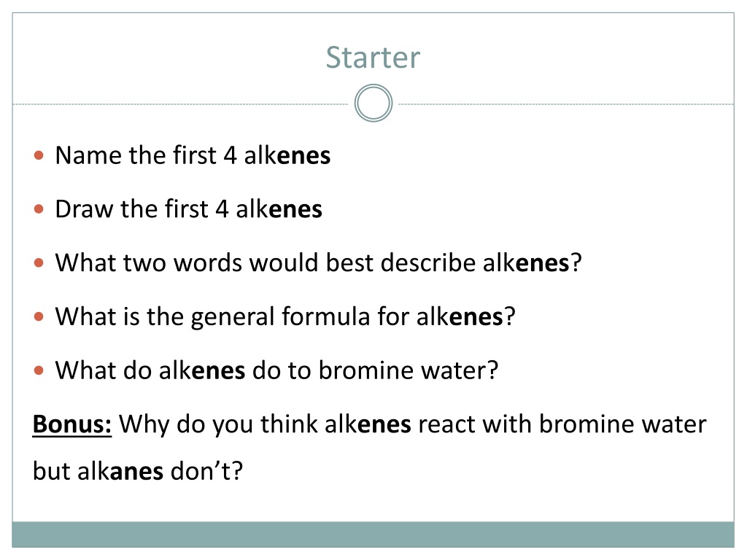Click the dotted divider line left of circle

pyautogui.click(x=181, y=104)
